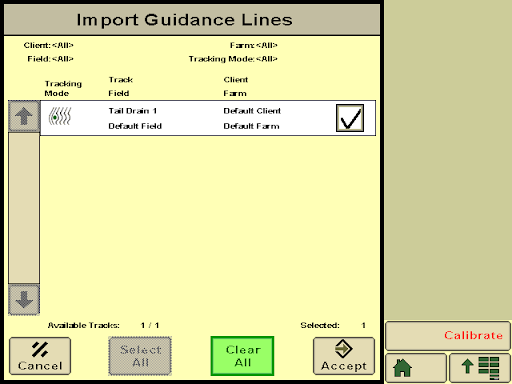
Task: Click the Accept arrow icon
Action: tap(343, 349)
